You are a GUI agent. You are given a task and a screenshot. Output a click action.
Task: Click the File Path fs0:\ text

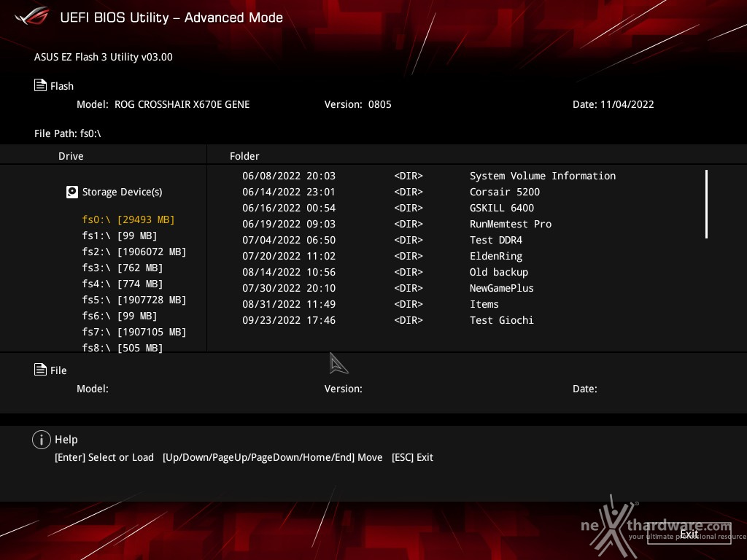tap(68, 133)
